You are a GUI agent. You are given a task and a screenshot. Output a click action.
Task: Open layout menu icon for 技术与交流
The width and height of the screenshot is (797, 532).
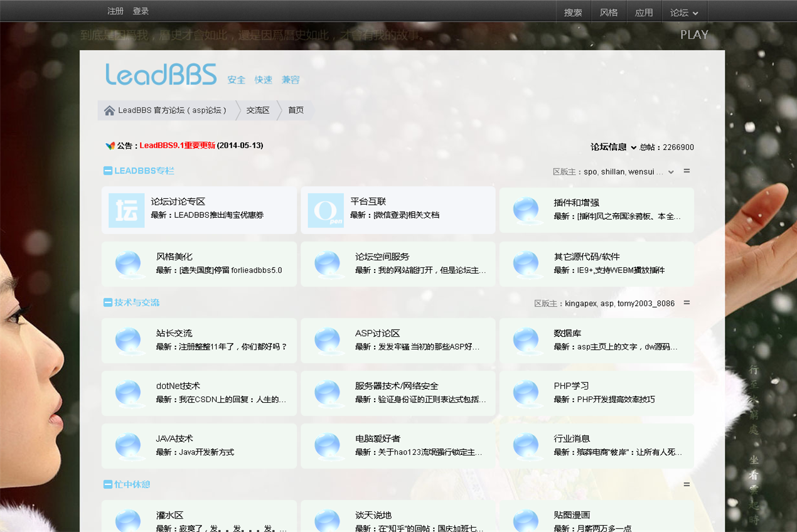687,302
